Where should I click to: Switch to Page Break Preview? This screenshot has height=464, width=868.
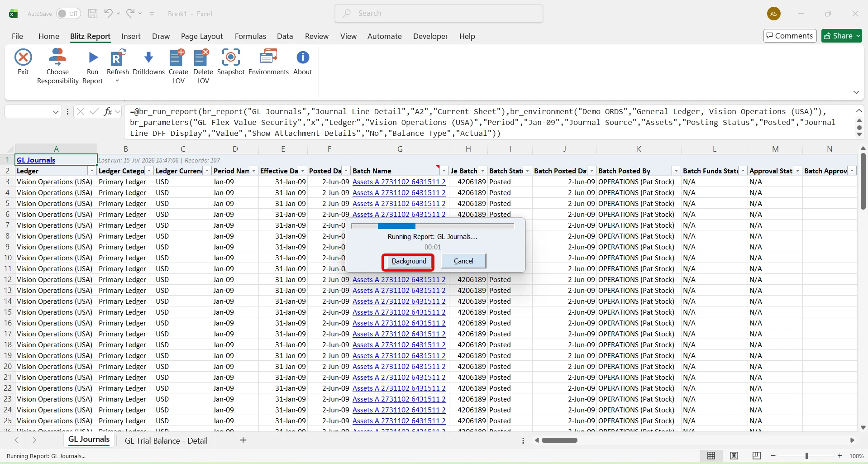(x=756, y=456)
